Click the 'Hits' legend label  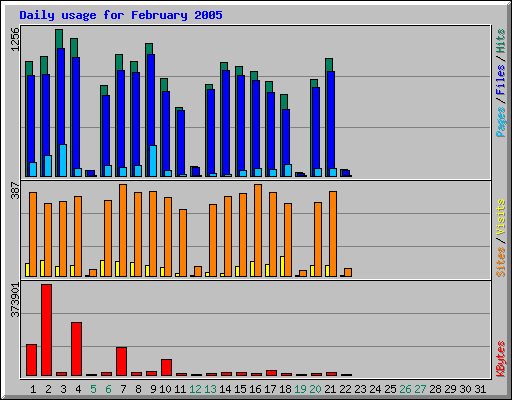pyautogui.click(x=501, y=41)
